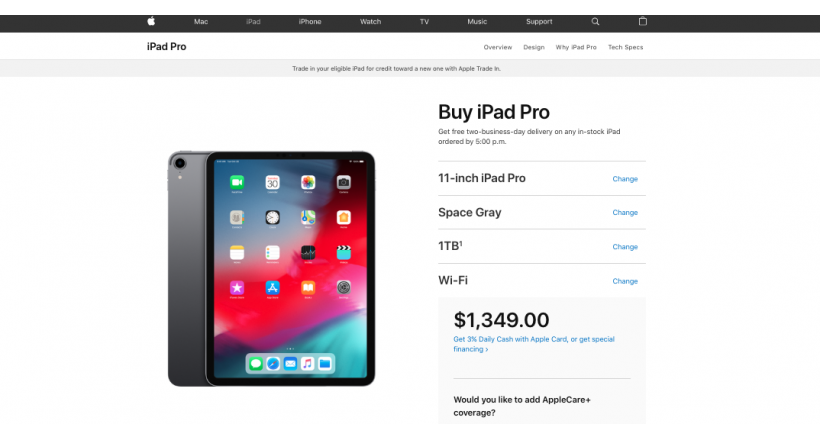Image resolution: width=820 pixels, height=440 pixels.
Task: Open Music in the navigation bar
Action: pos(477,21)
